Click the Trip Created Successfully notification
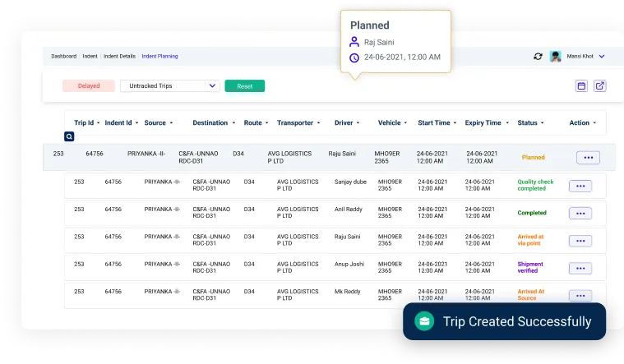 tap(504, 321)
